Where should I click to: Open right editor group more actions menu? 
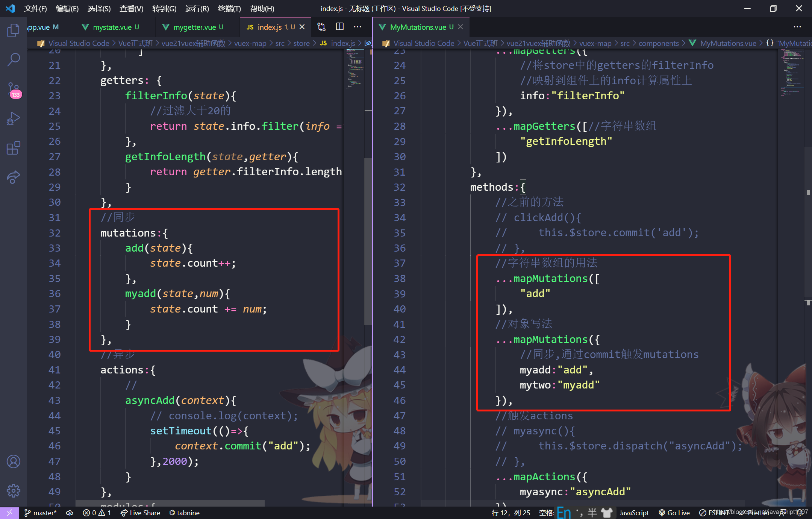point(797,27)
